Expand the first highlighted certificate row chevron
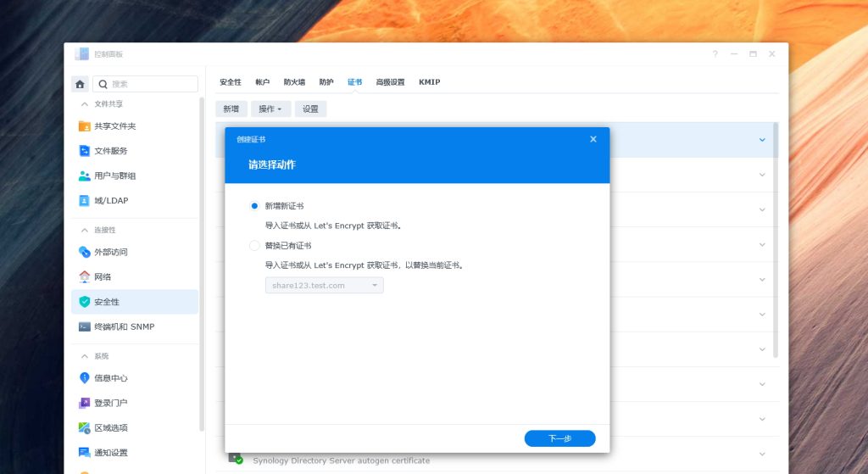Image resolution: width=868 pixels, height=474 pixels. point(762,140)
